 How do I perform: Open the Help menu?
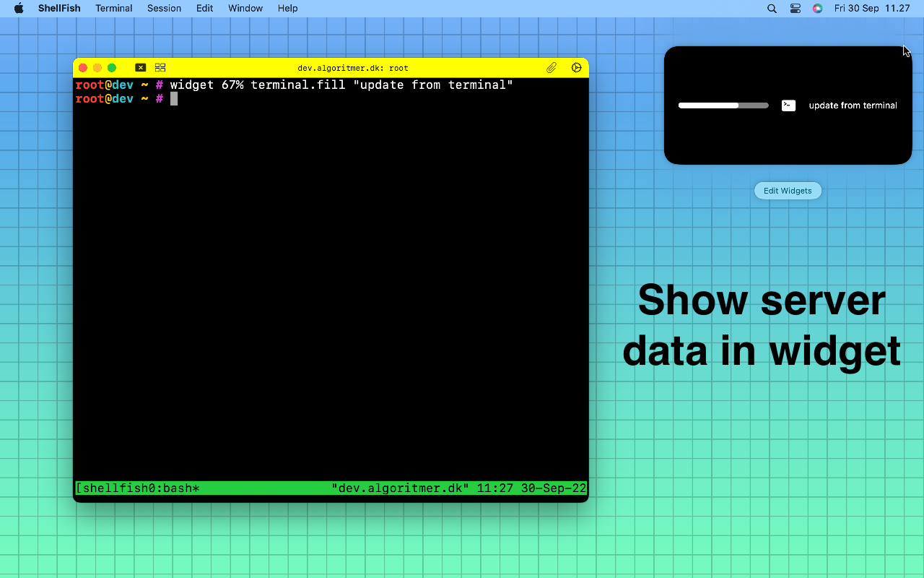[287, 9]
